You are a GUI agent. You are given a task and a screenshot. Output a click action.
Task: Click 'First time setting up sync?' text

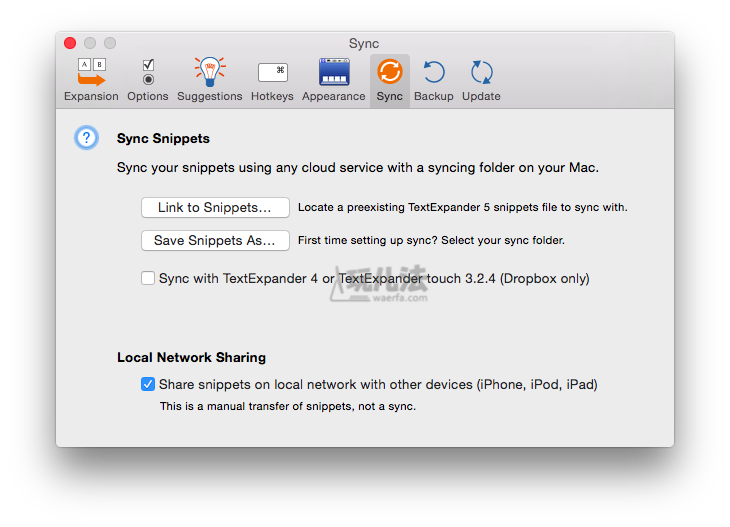point(431,240)
